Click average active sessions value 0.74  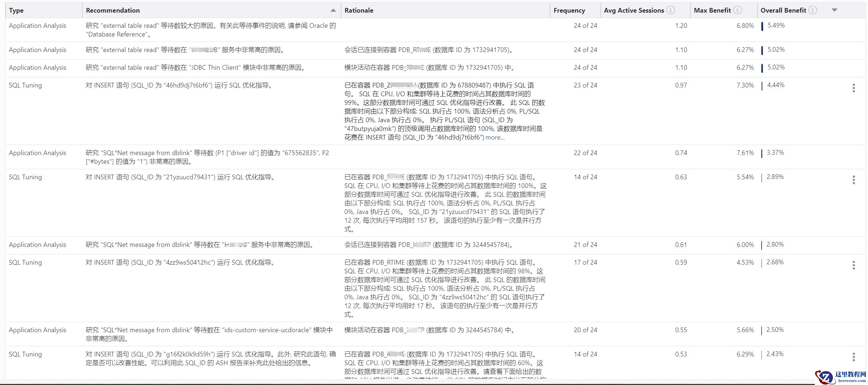681,153
